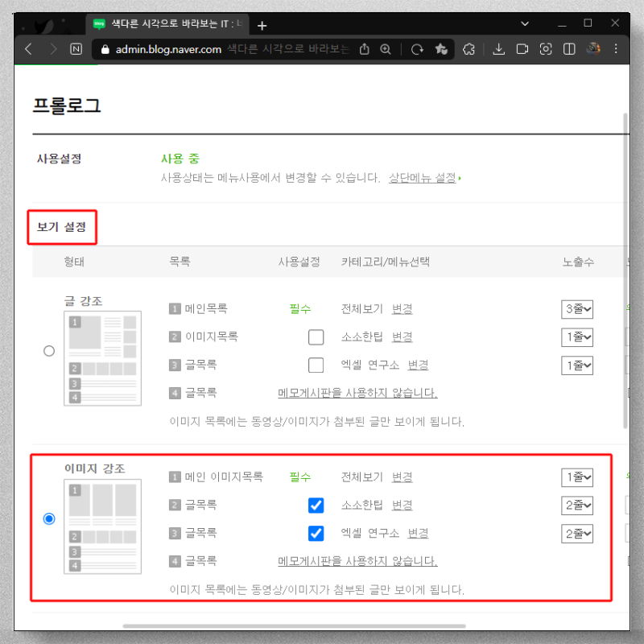Image resolution: width=644 pixels, height=644 pixels.
Task: Click the 노출수 column header
Action: coord(578,262)
